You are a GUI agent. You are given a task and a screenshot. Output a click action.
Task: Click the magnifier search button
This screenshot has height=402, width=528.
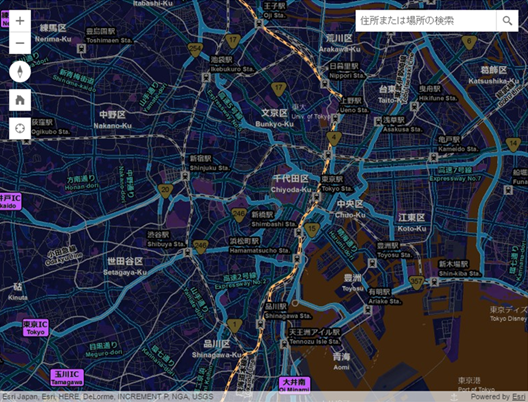tap(507, 21)
